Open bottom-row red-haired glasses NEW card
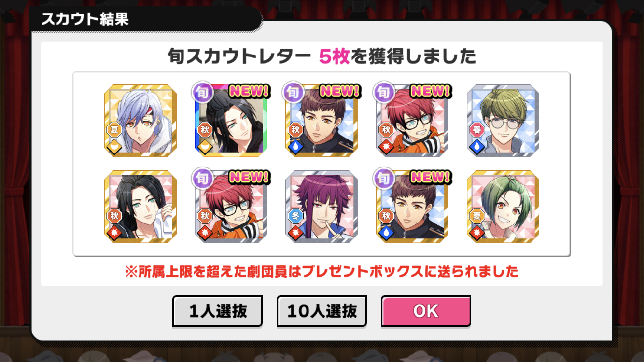 click(x=231, y=207)
